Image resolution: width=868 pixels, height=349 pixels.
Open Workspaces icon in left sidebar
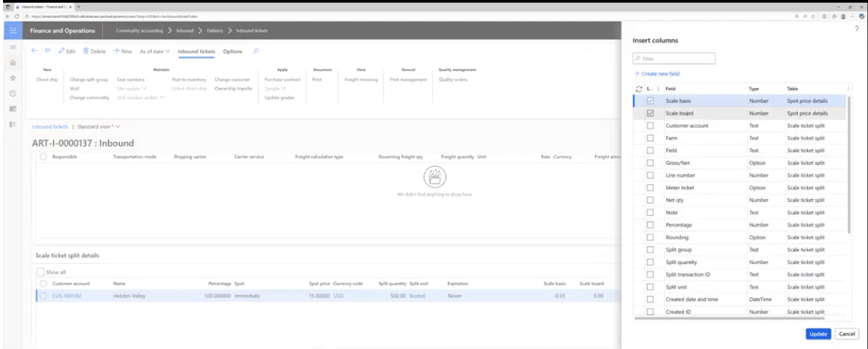pos(13,109)
